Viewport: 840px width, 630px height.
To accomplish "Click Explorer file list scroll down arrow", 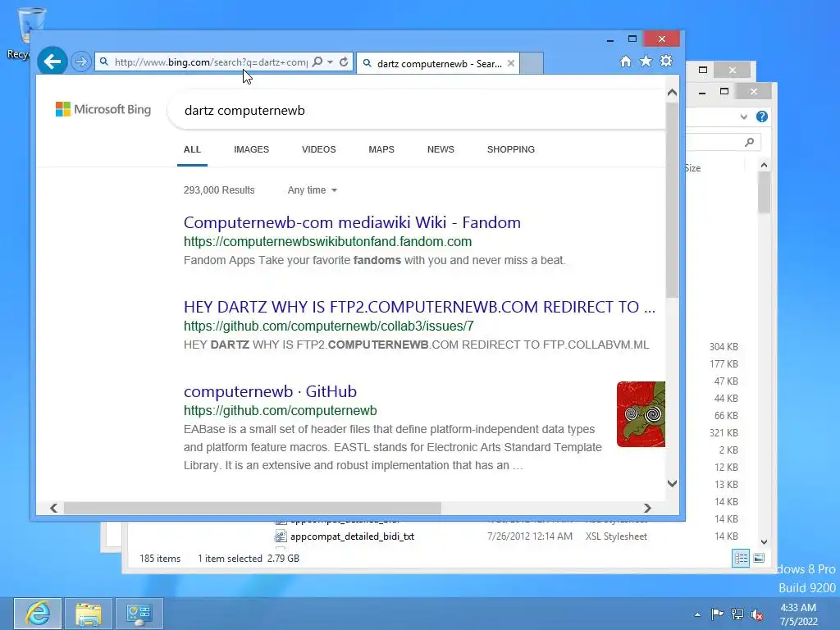I will pyautogui.click(x=765, y=542).
